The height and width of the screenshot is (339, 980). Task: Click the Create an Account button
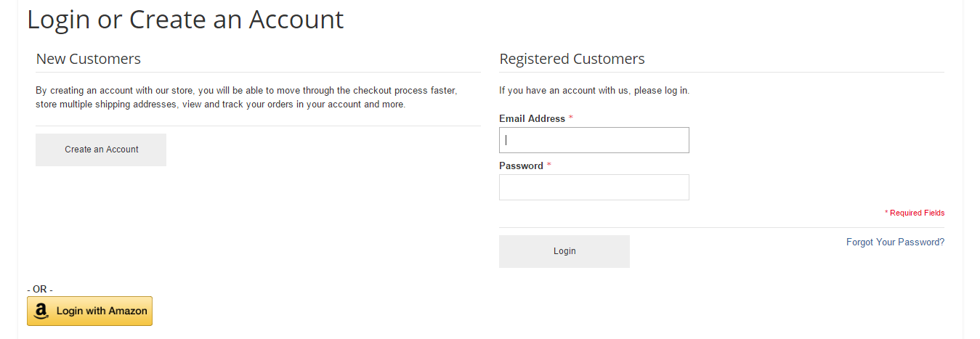click(x=101, y=150)
